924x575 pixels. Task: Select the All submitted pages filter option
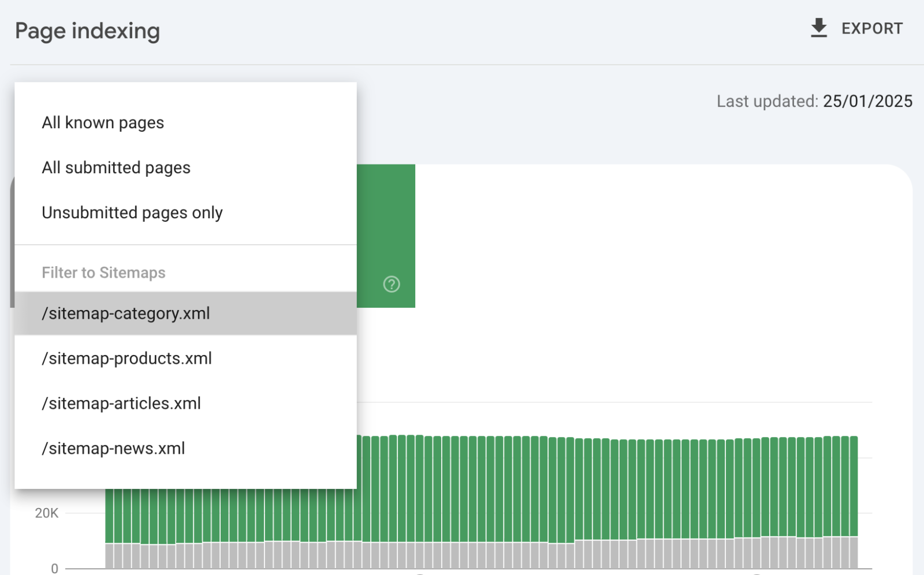point(115,167)
